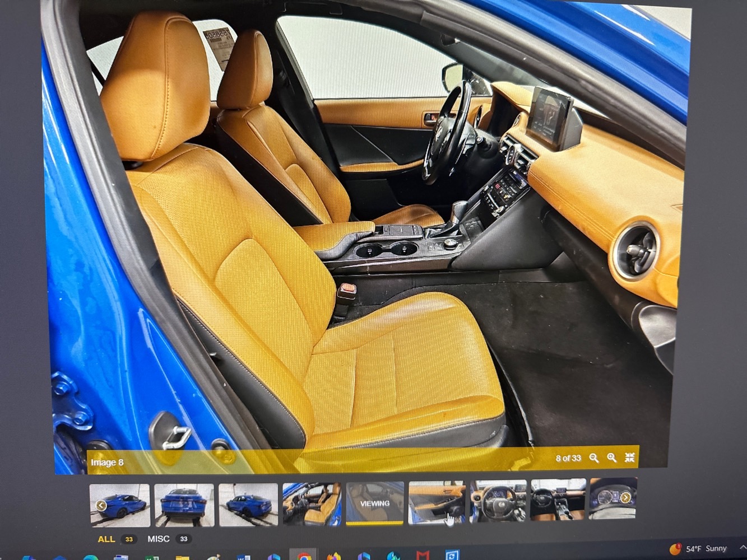The width and height of the screenshot is (747, 560).
Task: Open thumbnail of center console view
Action: pyautogui.click(x=558, y=500)
